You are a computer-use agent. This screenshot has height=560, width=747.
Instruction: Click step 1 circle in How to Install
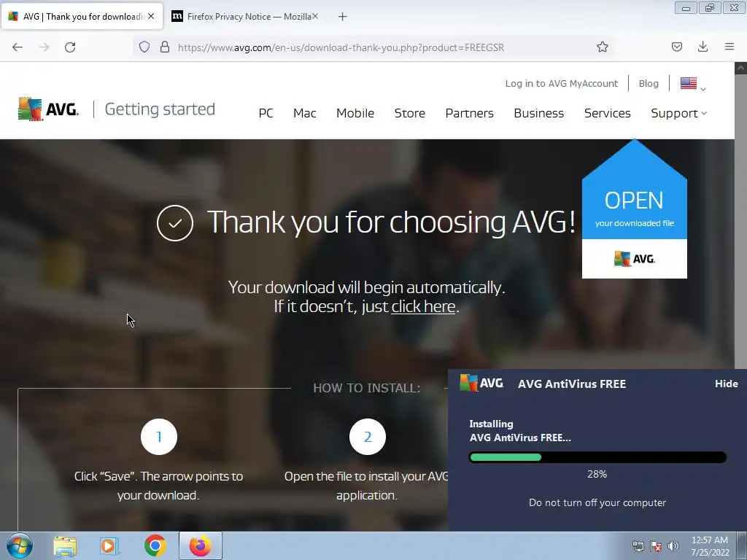point(158,437)
